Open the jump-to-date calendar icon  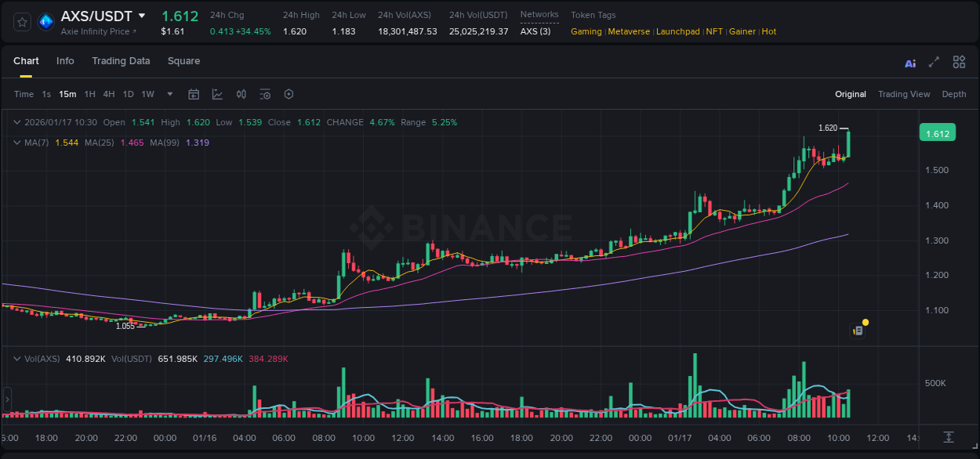pyautogui.click(x=194, y=93)
